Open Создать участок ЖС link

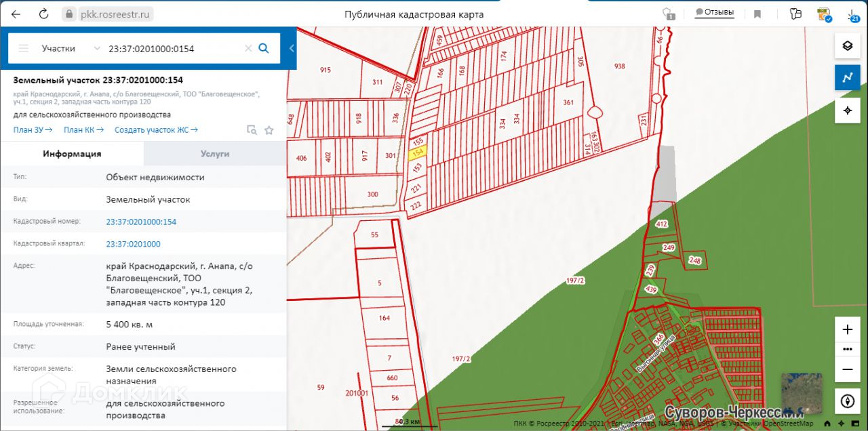tap(156, 130)
